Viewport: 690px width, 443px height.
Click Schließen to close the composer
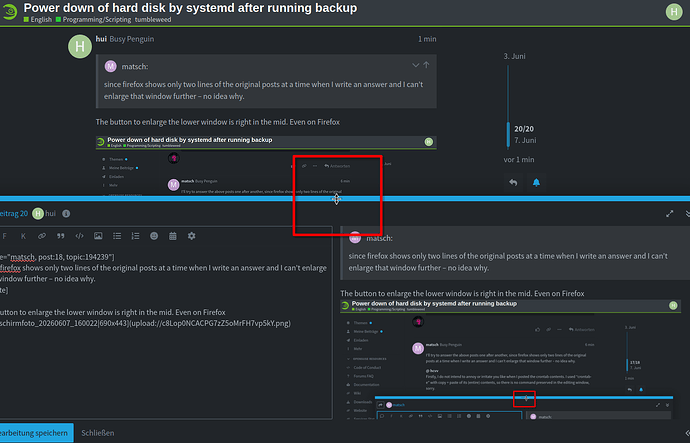click(98, 433)
